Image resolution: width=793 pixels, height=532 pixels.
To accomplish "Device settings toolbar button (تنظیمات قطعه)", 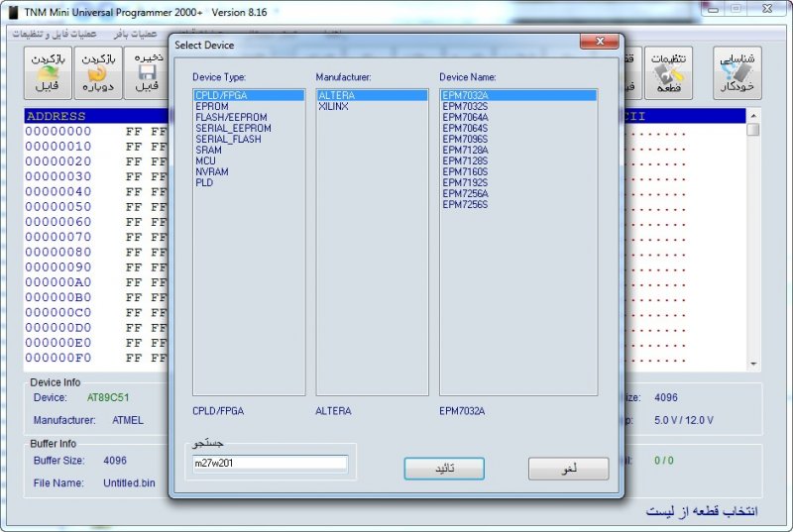I will tap(668, 72).
